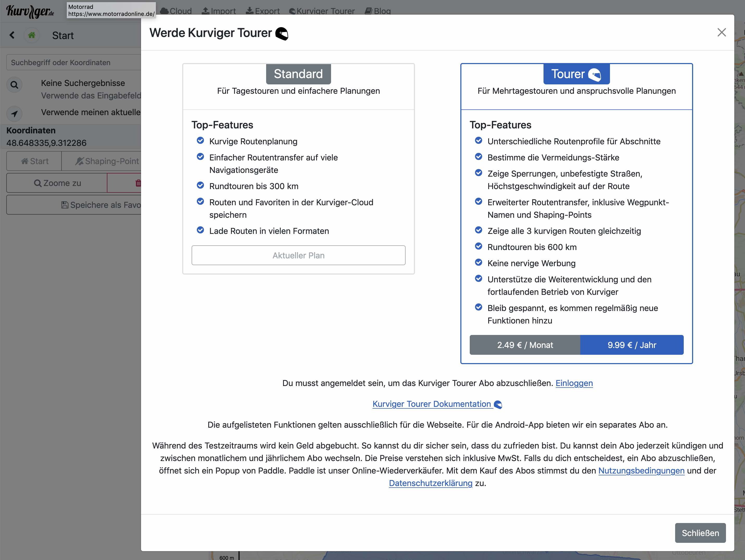The height and width of the screenshot is (560, 745).
Task: Click the magnifier search icon
Action: [x=14, y=85]
